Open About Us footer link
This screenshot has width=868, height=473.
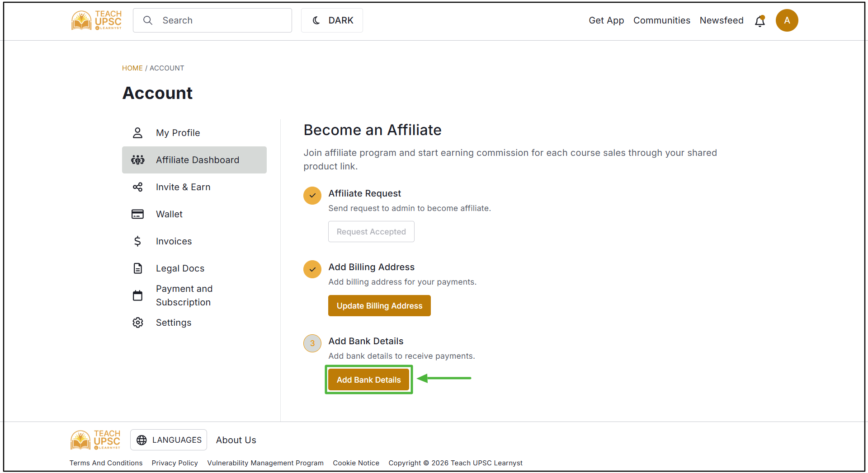[x=236, y=440]
